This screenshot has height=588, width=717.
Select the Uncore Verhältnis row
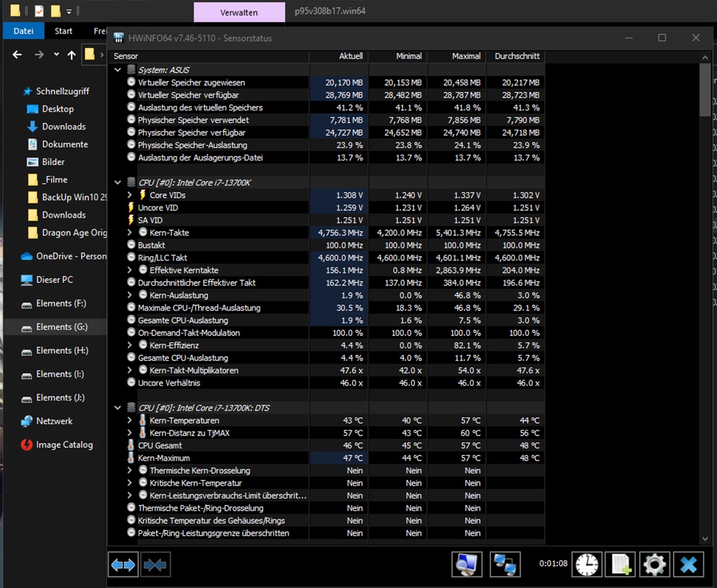coord(326,383)
